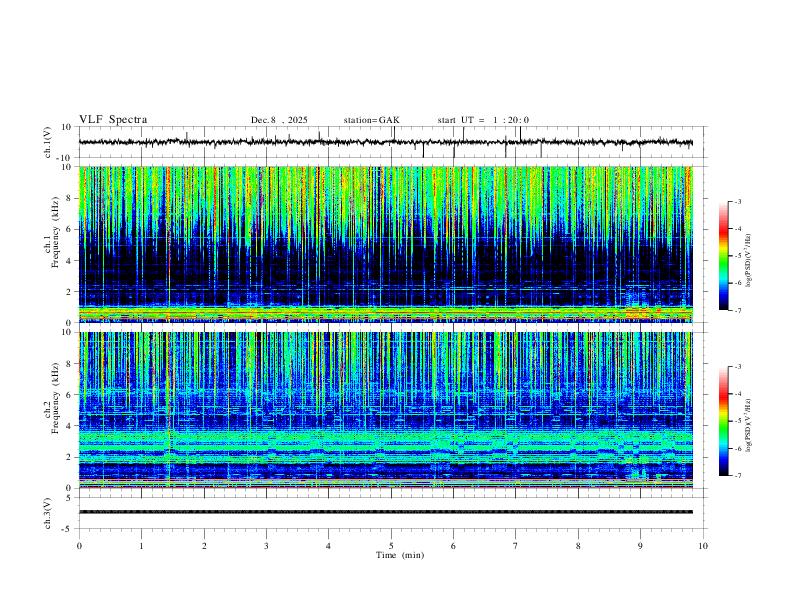Click time axis tick label "3"
The width and height of the screenshot is (792, 612).
coord(266,546)
